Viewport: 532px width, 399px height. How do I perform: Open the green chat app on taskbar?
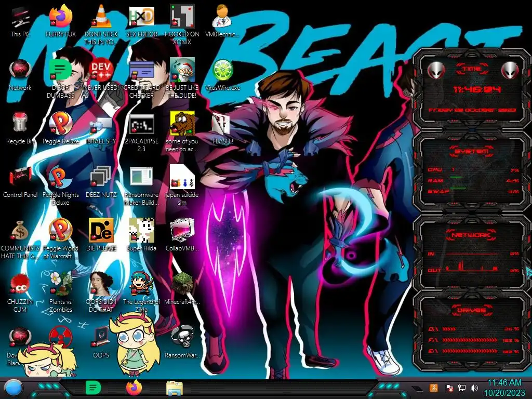[x=94, y=388]
